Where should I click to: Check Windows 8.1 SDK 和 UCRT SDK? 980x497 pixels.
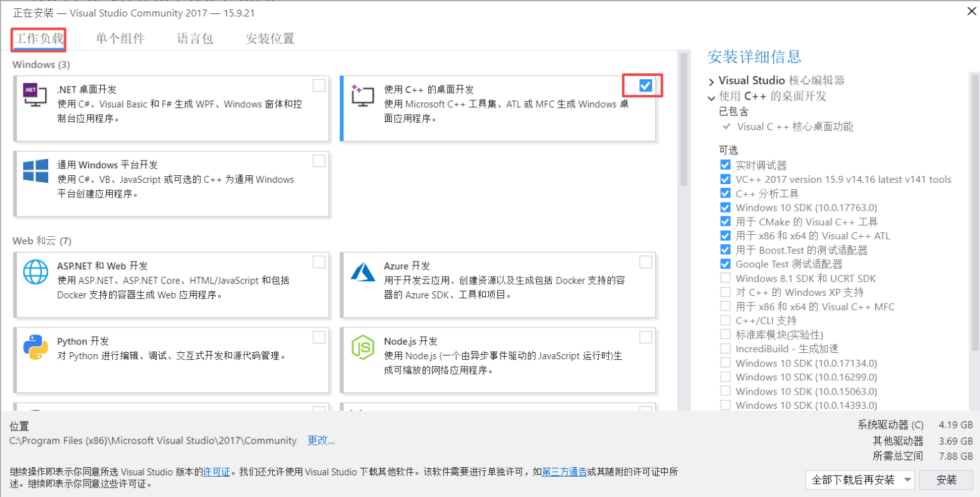click(725, 278)
